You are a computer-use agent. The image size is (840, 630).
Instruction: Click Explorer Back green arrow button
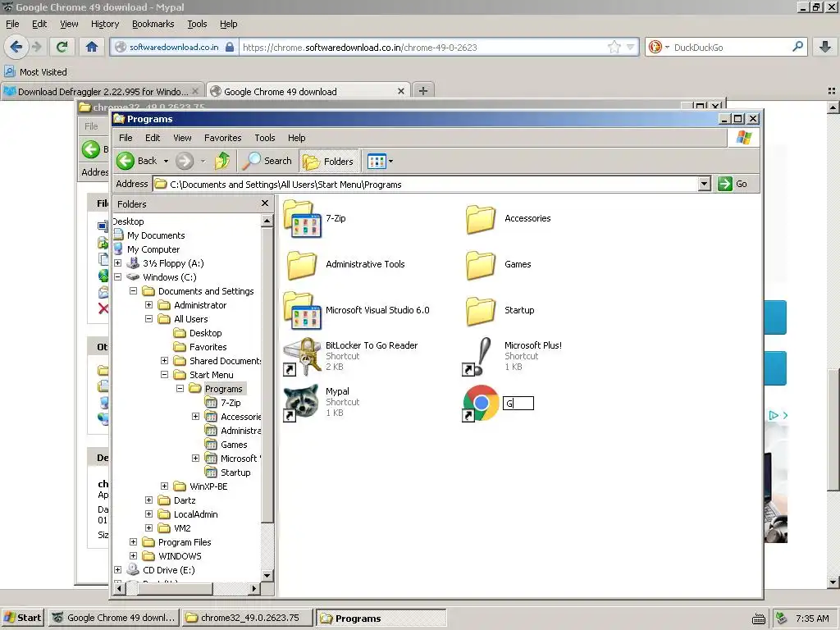(x=126, y=161)
